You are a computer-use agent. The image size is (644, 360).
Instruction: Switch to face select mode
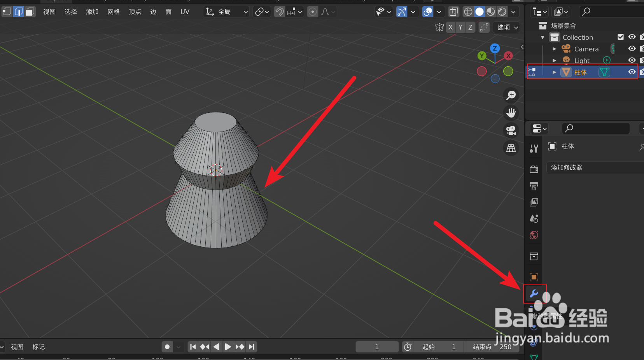[x=30, y=12]
